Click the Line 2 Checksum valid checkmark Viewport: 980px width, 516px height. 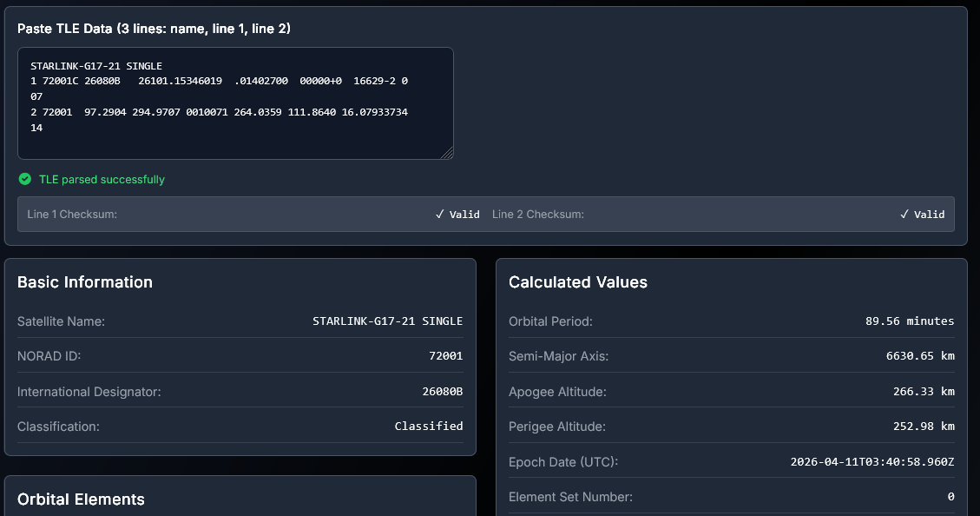[x=904, y=215]
